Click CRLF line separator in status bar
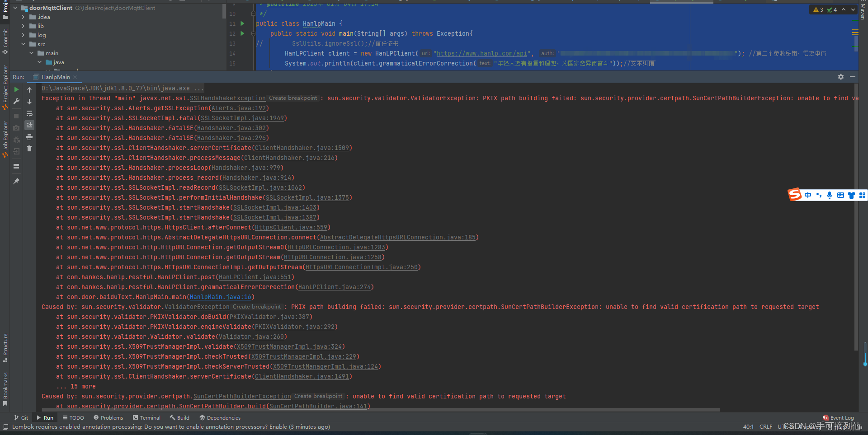Image resolution: width=868 pixels, height=435 pixels. click(766, 427)
